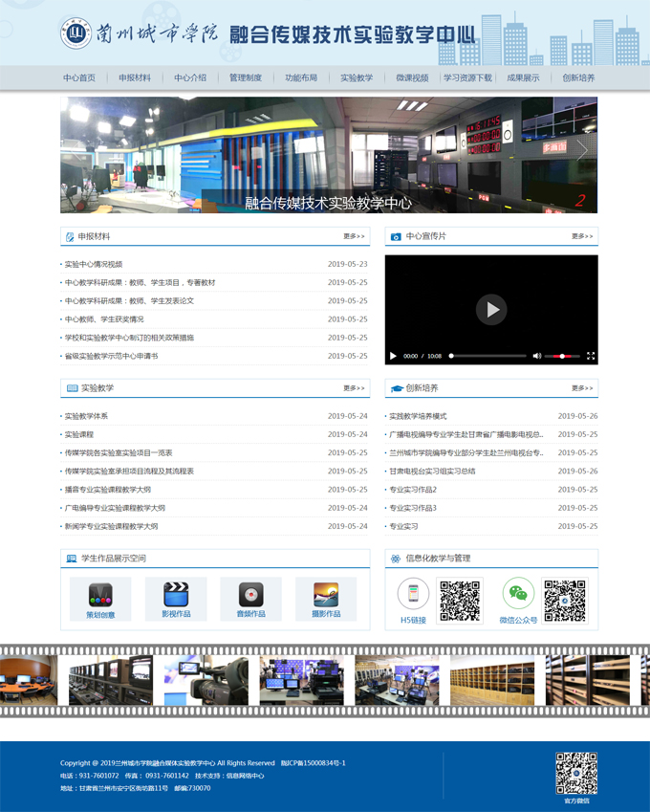Image resolution: width=650 pixels, height=812 pixels.
Task: Open the 策划创意 student works icon
Action: [x=100, y=594]
